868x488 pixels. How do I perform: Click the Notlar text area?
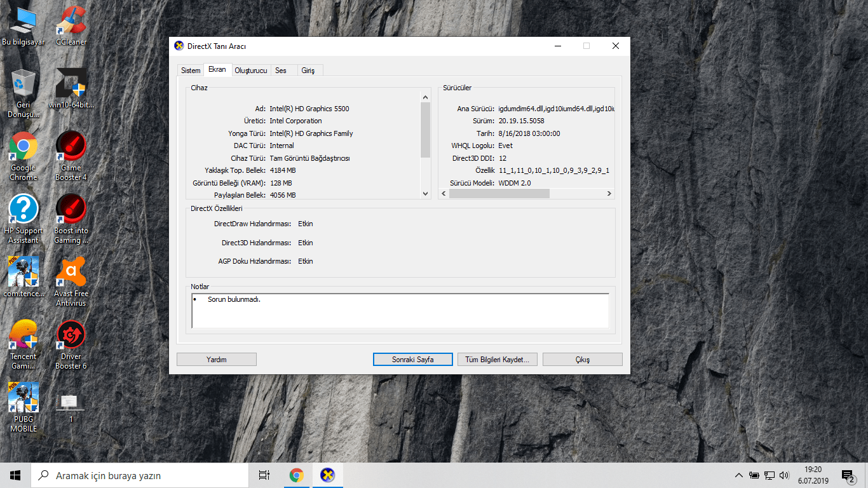400,311
